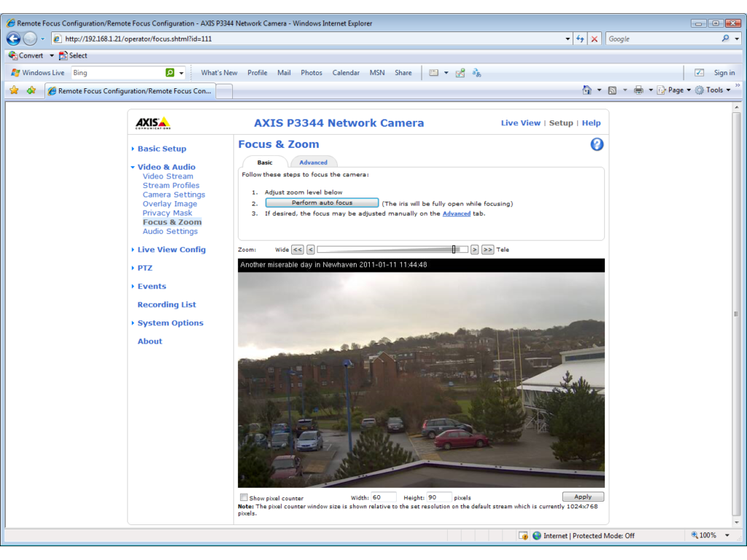Click the zoom full Tele double-arrow button

click(487, 249)
